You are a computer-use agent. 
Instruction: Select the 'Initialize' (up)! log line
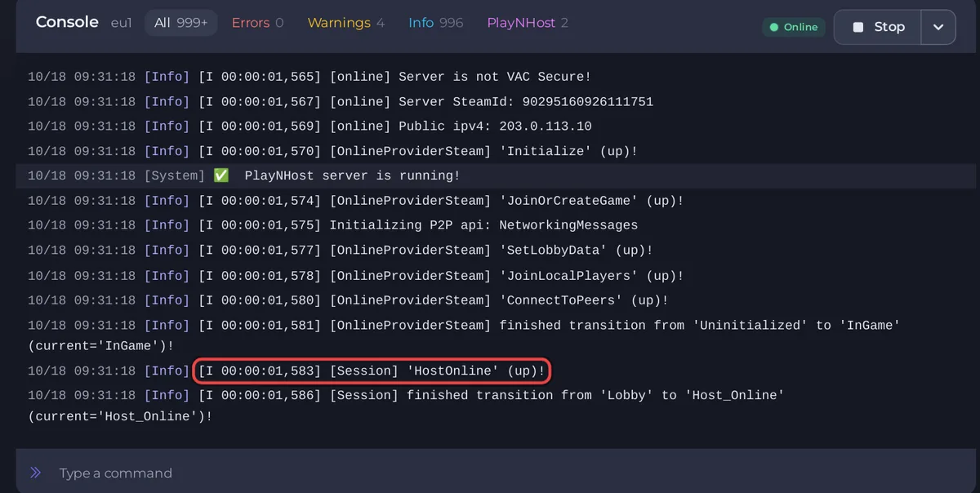coord(332,151)
